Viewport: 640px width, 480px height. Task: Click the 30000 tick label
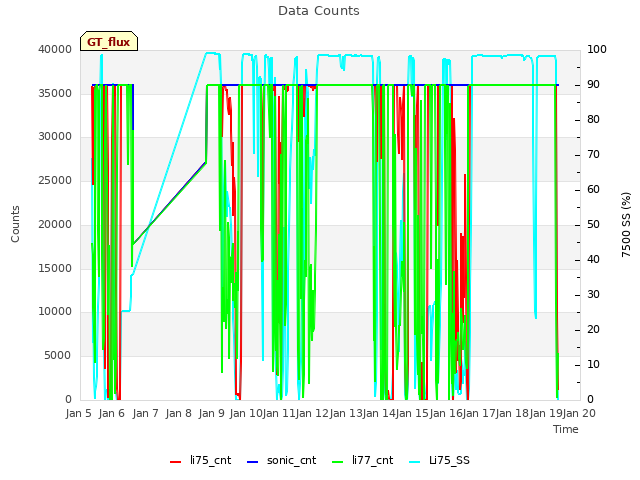coord(55,136)
